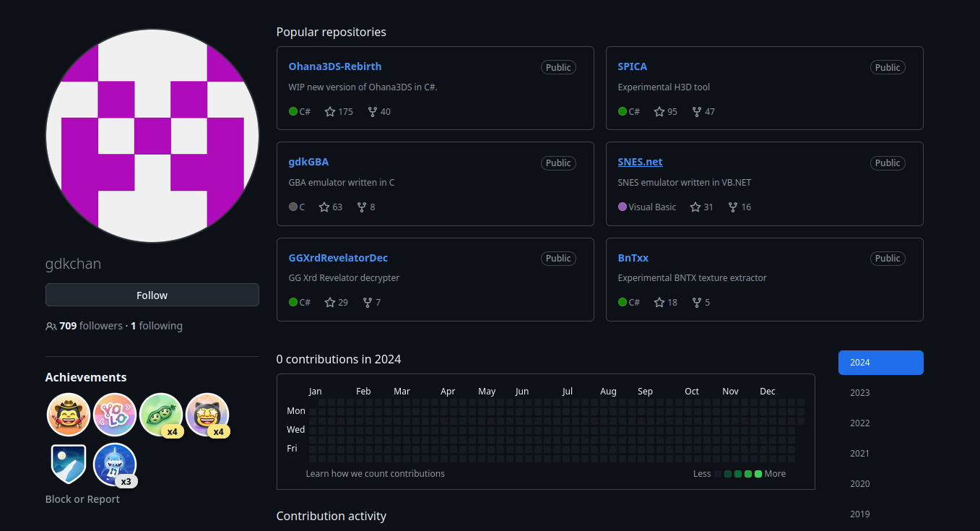Image resolution: width=980 pixels, height=531 pixels.
Task: Open the YOLO achievement badge
Action: 115,415
